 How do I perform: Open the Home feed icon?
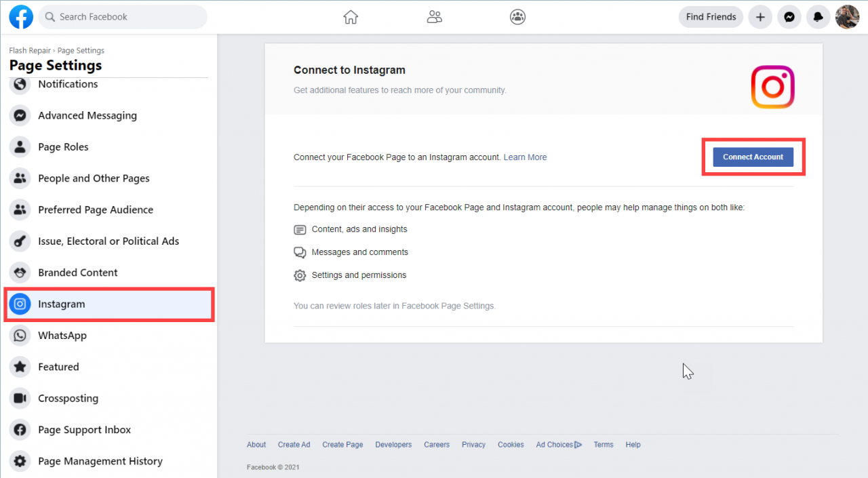click(351, 17)
